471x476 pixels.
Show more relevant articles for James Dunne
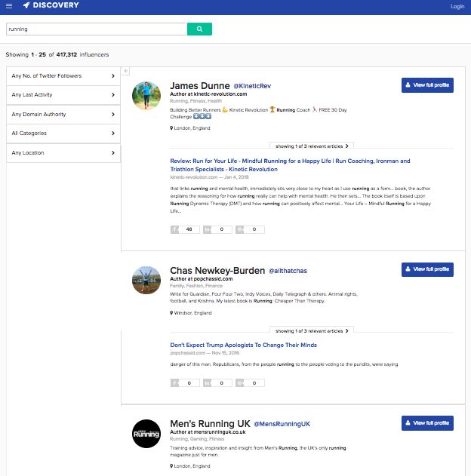click(312, 146)
